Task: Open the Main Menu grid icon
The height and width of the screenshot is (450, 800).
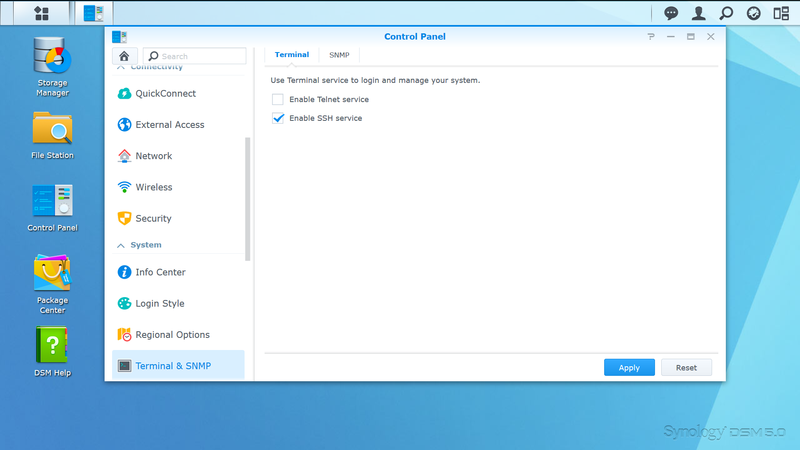Action: [41, 13]
